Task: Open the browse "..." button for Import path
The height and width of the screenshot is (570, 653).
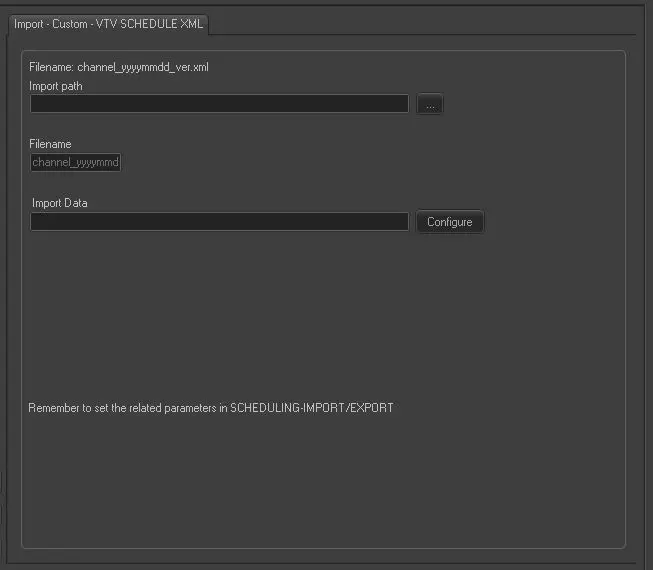Action: pos(429,104)
